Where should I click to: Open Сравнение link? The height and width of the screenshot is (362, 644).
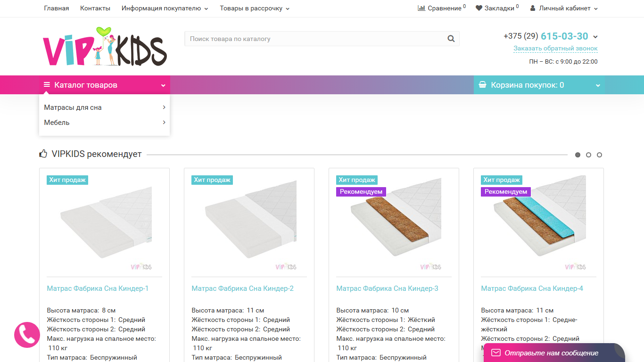click(x=445, y=8)
